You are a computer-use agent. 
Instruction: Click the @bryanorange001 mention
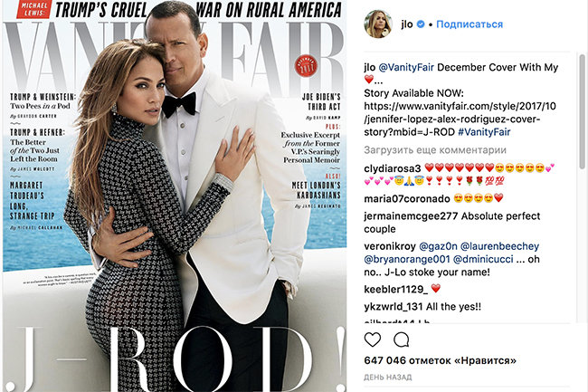point(407,259)
